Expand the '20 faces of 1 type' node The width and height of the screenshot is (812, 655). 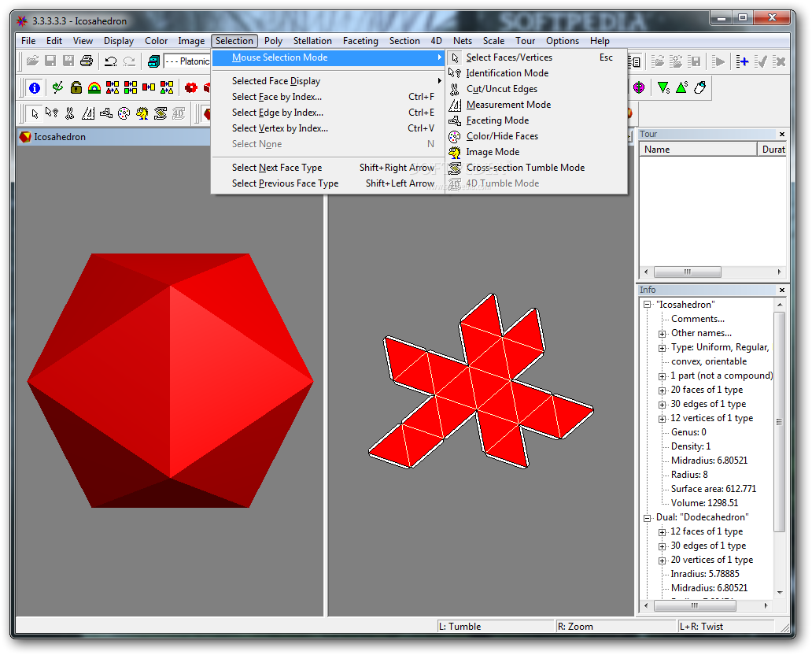click(x=663, y=390)
